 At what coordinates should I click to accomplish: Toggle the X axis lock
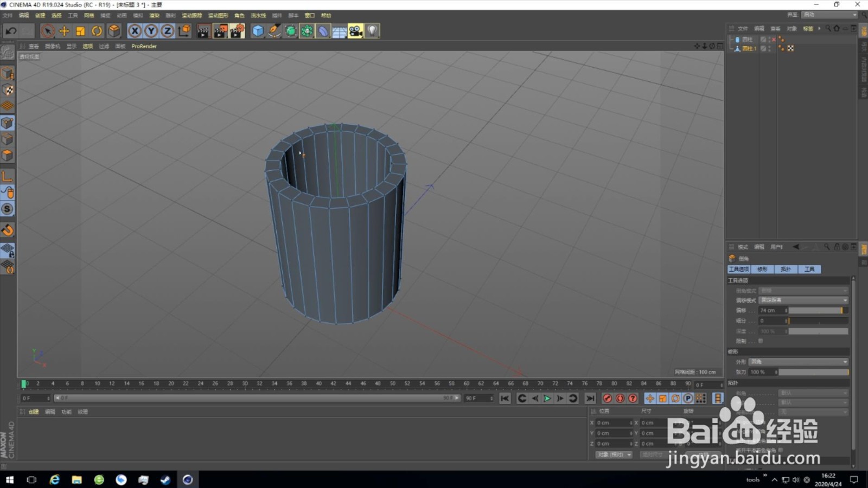pyautogui.click(x=135, y=31)
